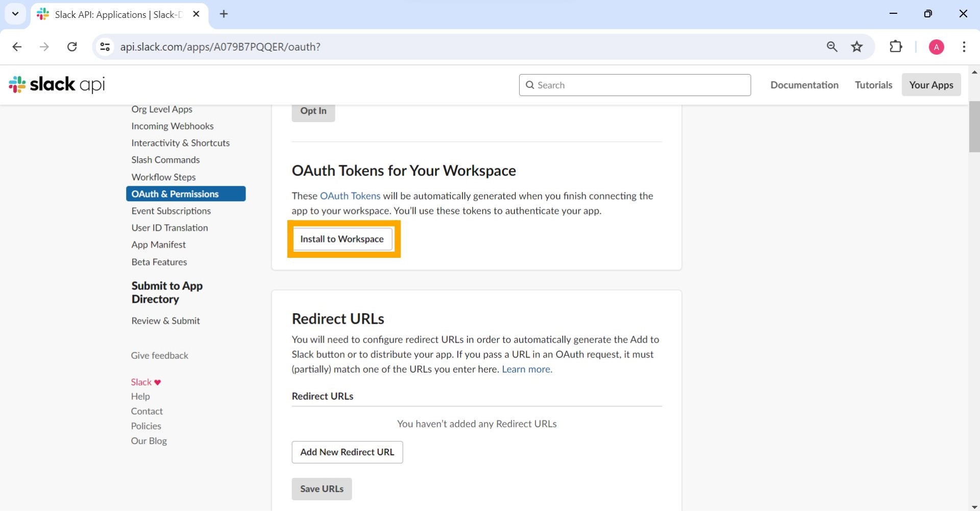
Task: Click Add New Redirect URL button
Action: point(347,452)
